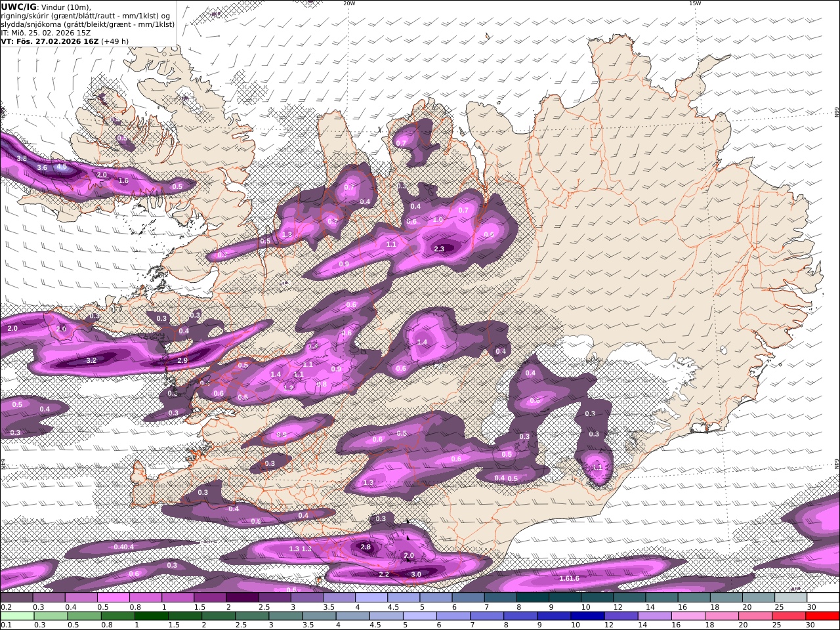The width and height of the screenshot is (840, 630).
Task: Select the bright red bottom-row swatch at 30
Action: [822, 616]
